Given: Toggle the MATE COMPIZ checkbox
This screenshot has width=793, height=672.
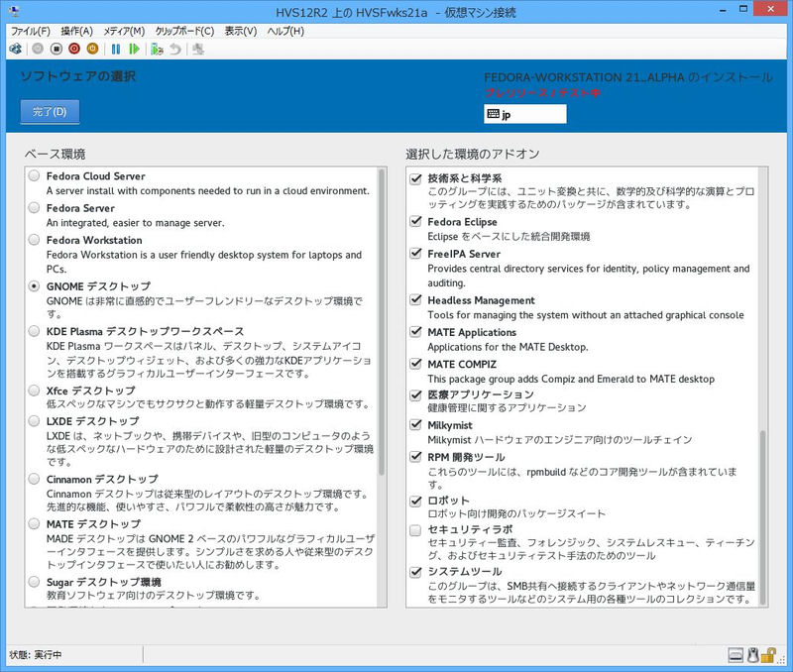Looking at the screenshot, I should tap(415, 364).
